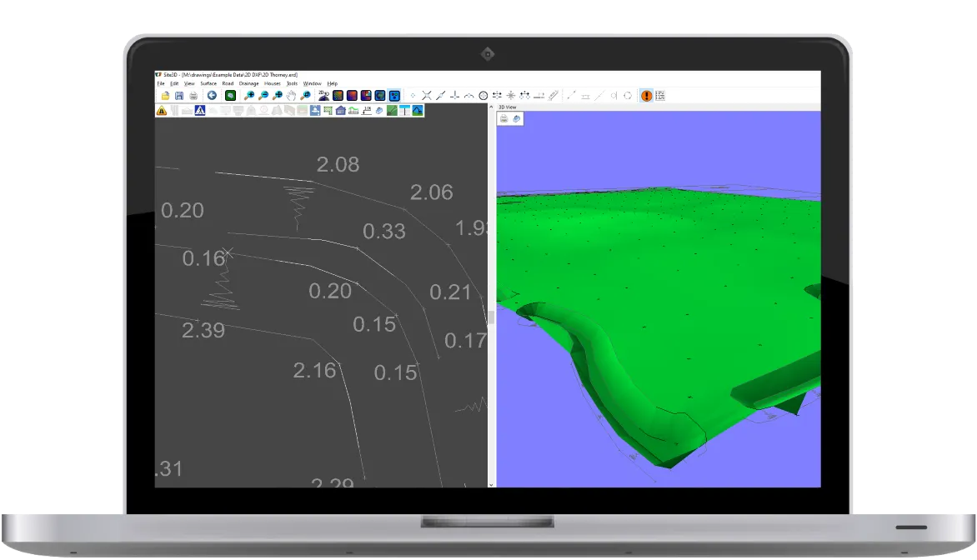This screenshot has height=560, width=977.
Task: Click the open file folder icon
Action: [165, 96]
